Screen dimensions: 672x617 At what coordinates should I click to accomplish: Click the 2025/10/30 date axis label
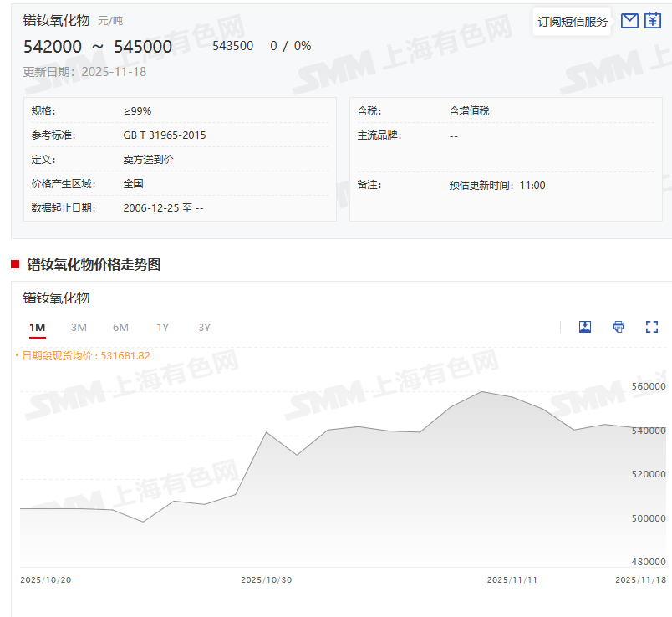pyautogui.click(x=266, y=579)
